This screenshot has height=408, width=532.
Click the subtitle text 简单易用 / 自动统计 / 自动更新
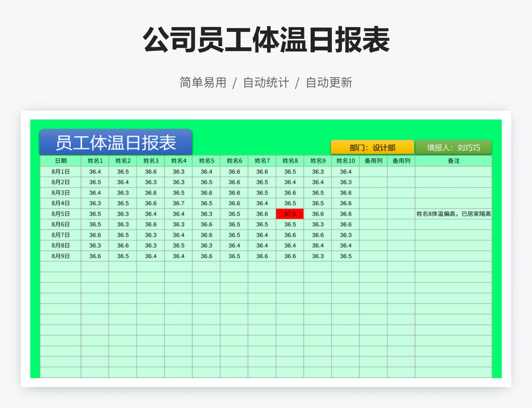click(x=266, y=82)
